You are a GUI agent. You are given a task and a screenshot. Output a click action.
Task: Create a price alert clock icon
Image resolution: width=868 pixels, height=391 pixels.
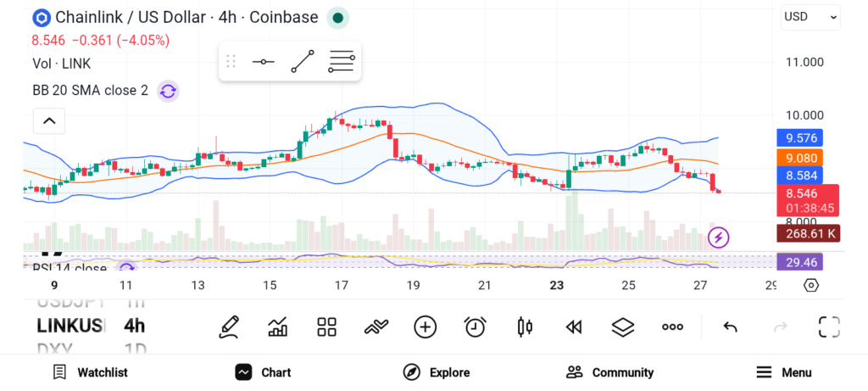(x=475, y=327)
